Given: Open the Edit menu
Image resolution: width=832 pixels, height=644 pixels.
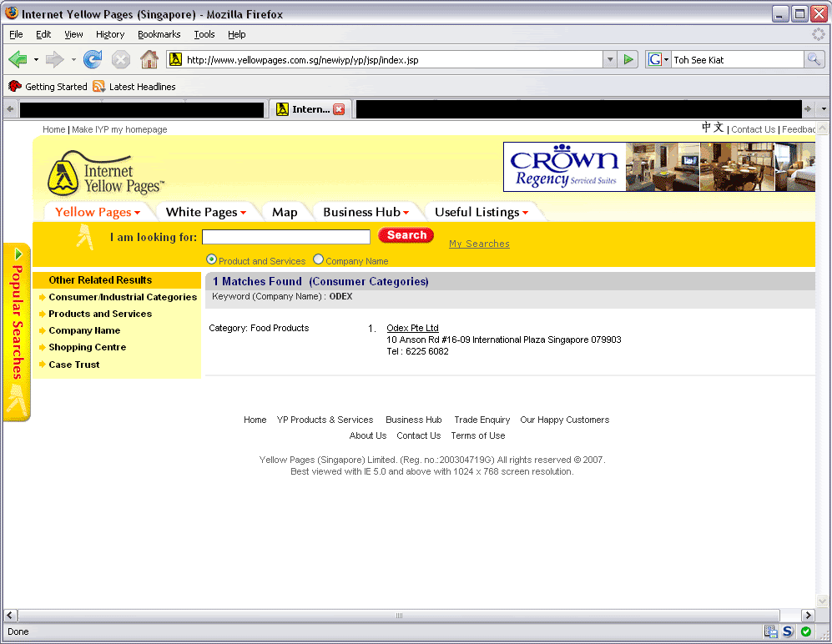Looking at the screenshot, I should [43, 34].
